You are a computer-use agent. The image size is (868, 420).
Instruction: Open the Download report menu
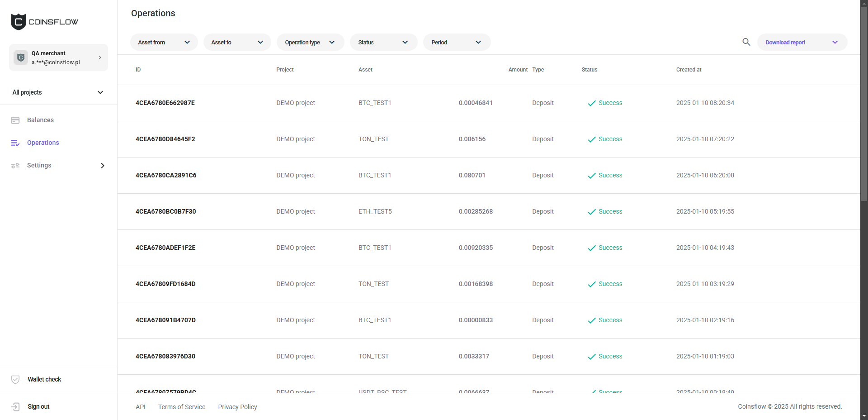tap(802, 42)
